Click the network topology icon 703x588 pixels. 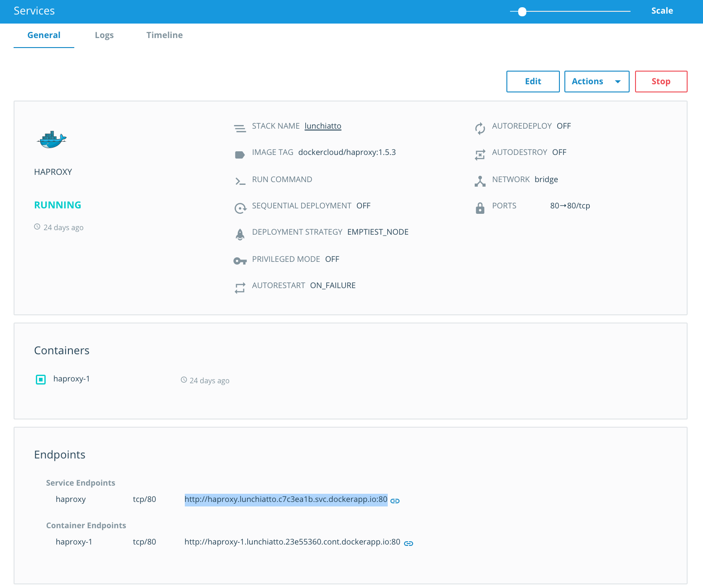(x=480, y=181)
